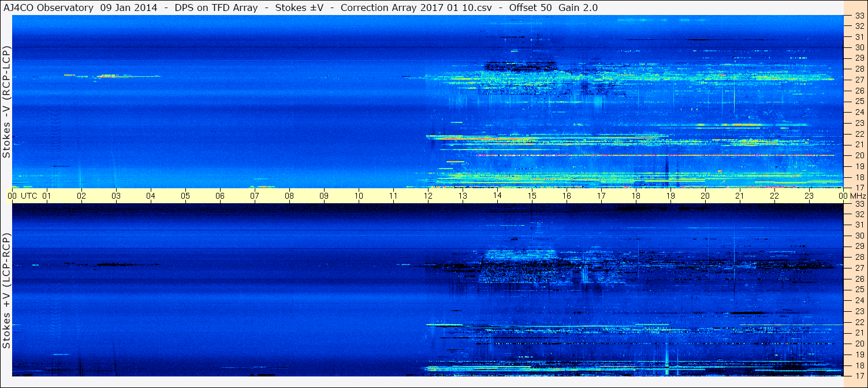Select the 09 hour marker on the time axis
Viewport: 868px width, 388px height.
[324, 196]
